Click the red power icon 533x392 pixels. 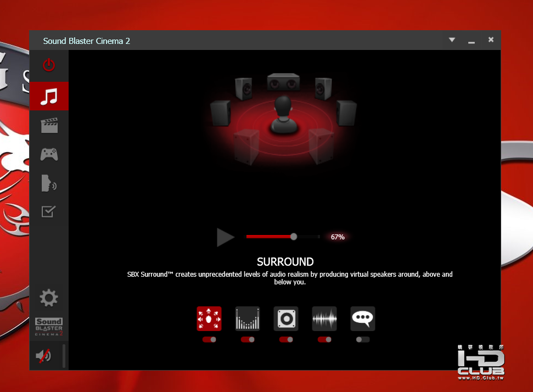coord(49,65)
